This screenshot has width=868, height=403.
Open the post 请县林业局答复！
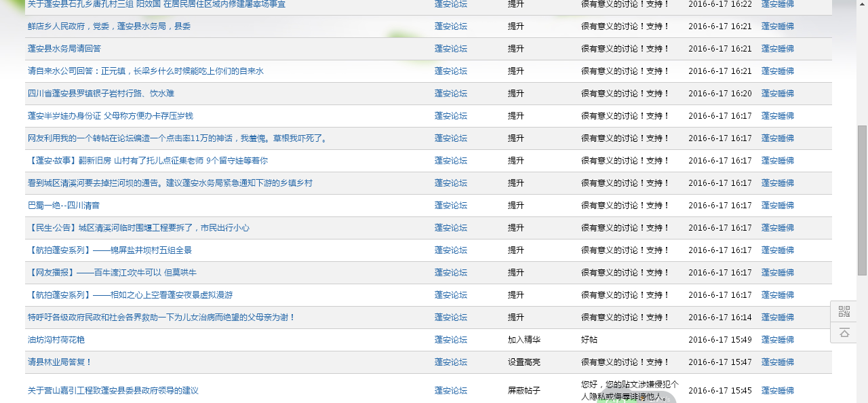point(60,362)
